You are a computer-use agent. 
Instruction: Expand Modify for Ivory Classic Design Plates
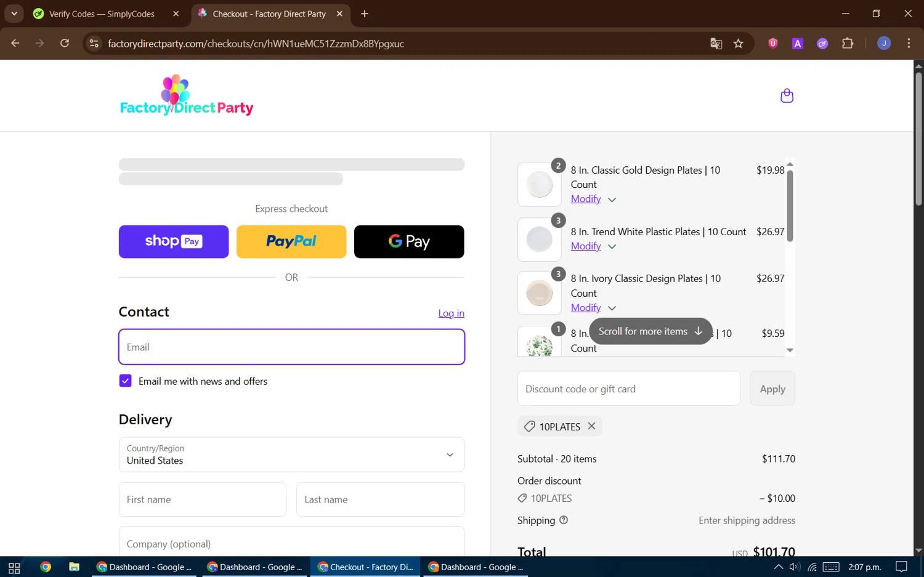(612, 308)
